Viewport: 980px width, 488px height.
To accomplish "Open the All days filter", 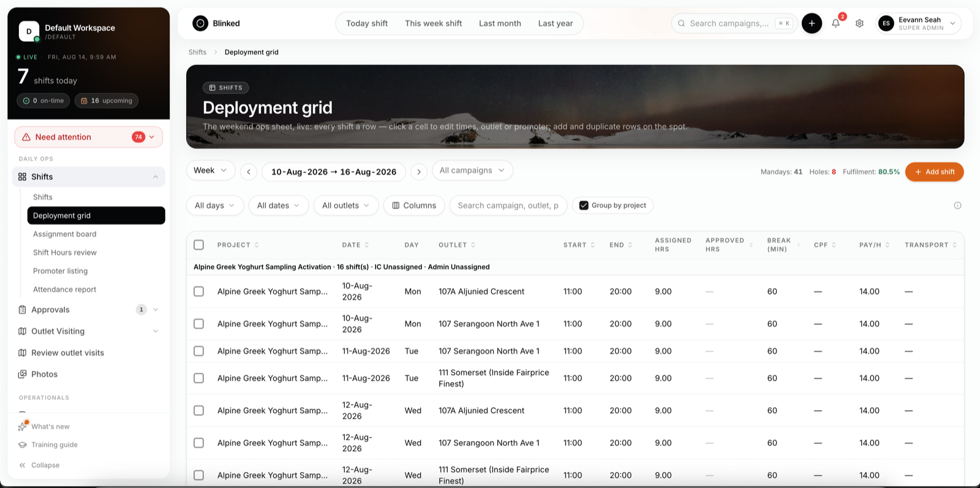I will pyautogui.click(x=215, y=205).
